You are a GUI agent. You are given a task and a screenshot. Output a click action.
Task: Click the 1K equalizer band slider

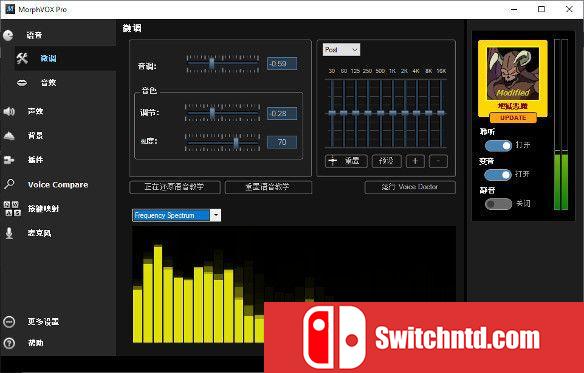[x=393, y=113]
